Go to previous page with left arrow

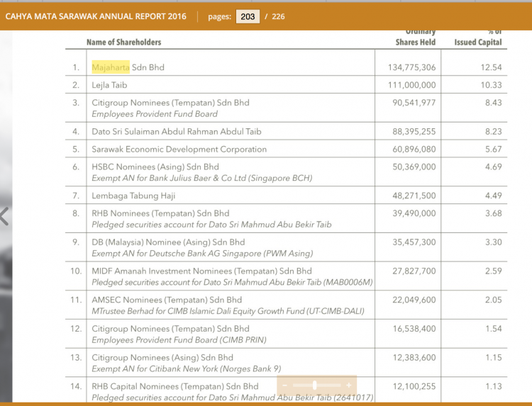tap(4, 216)
